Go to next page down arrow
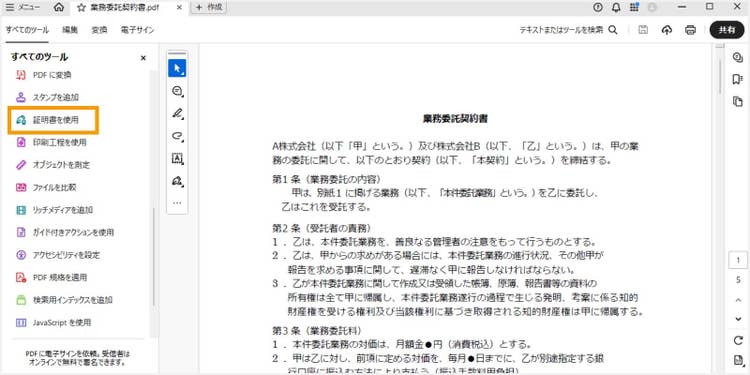Viewport: 750px width, 375px height. pos(738,319)
